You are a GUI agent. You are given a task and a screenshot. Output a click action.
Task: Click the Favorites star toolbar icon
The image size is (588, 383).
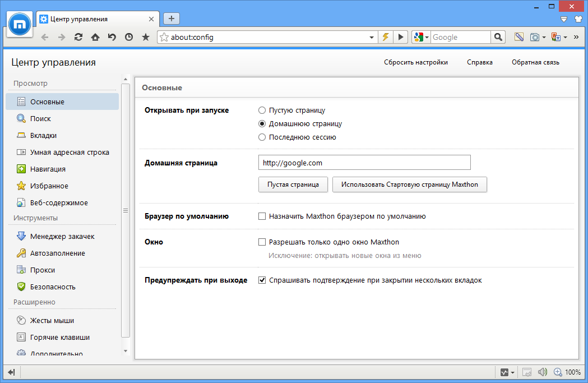pos(146,38)
